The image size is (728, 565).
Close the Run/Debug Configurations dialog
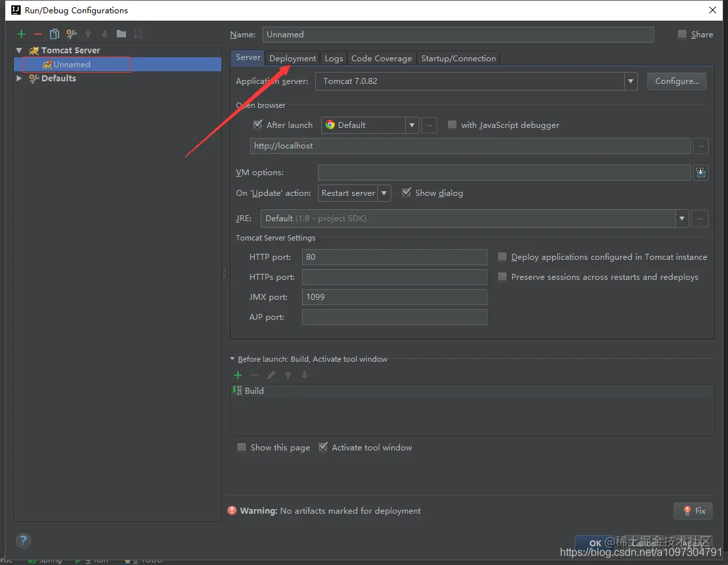713,10
